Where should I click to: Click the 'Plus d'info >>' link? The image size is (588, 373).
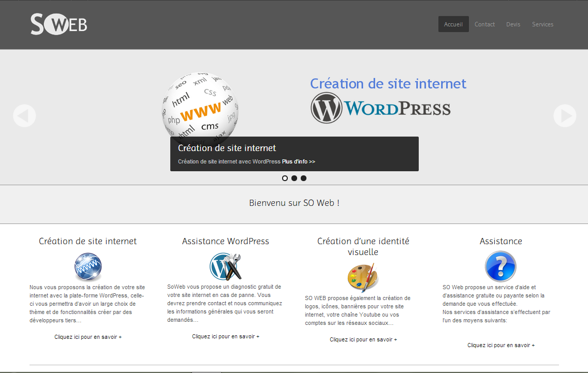coord(299,161)
